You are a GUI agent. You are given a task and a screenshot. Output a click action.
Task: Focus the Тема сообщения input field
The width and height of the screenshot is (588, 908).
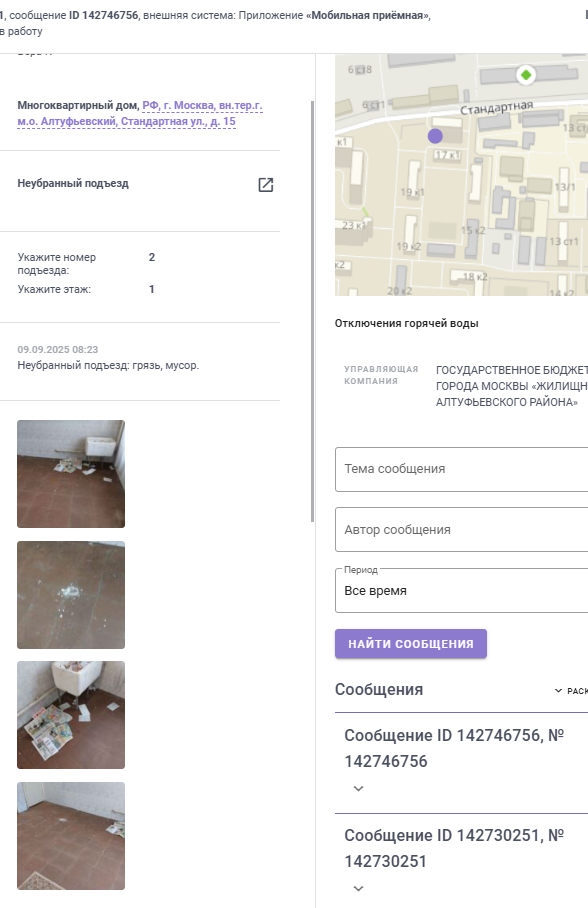462,469
